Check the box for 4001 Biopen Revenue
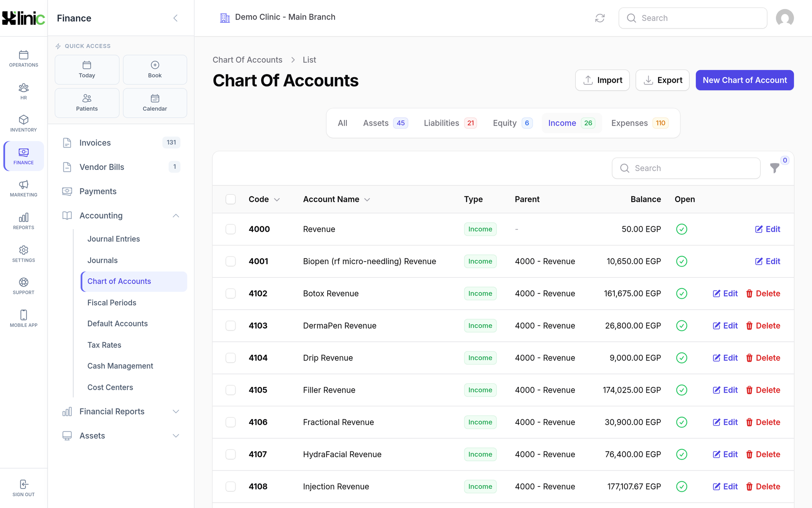 (x=231, y=261)
